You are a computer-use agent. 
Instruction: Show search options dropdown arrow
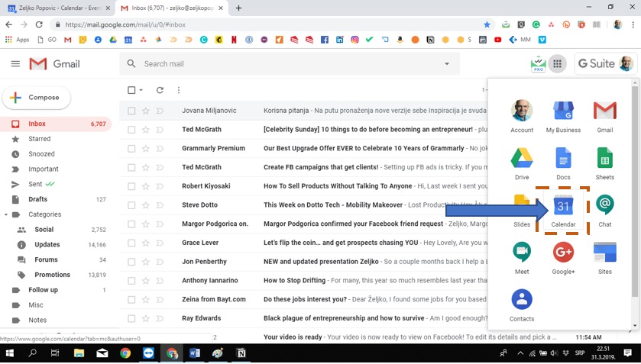pyautogui.click(x=447, y=64)
